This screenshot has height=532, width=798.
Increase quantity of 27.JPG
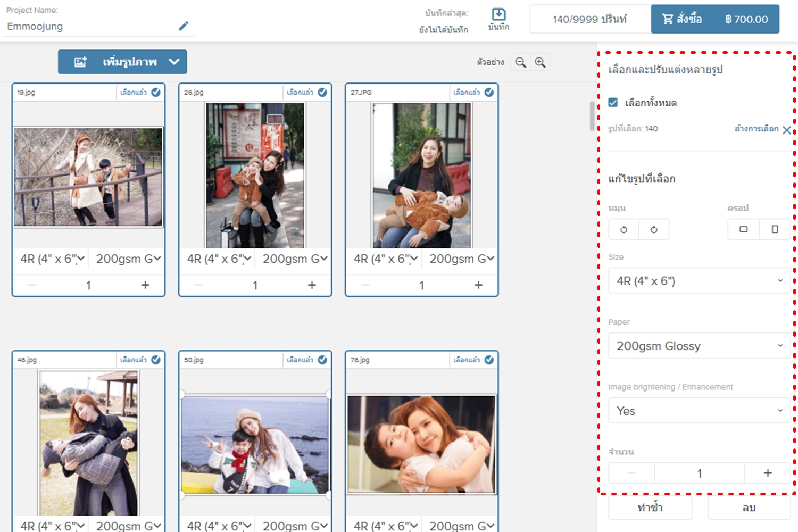tap(478, 285)
